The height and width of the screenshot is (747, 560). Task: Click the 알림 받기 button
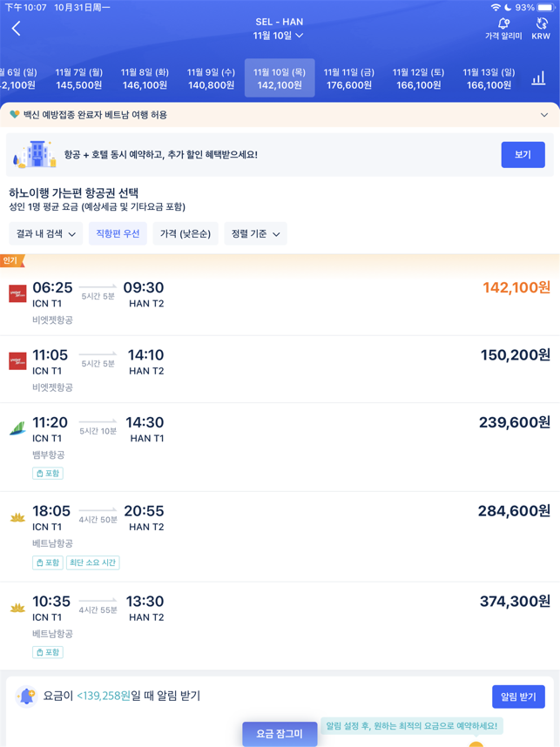(x=518, y=697)
